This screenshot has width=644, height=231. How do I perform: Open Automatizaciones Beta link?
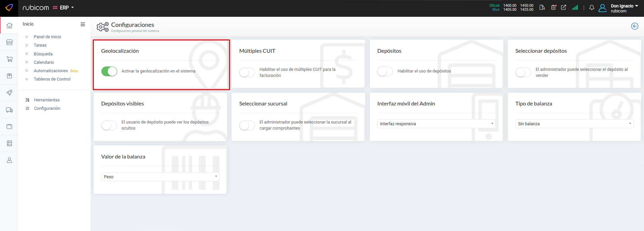click(51, 71)
